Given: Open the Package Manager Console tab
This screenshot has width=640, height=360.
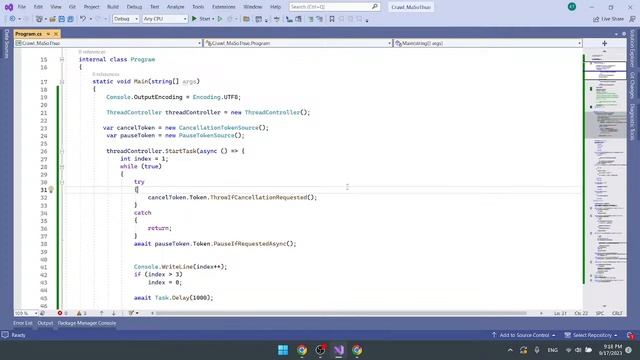Looking at the screenshot, I should (87, 323).
